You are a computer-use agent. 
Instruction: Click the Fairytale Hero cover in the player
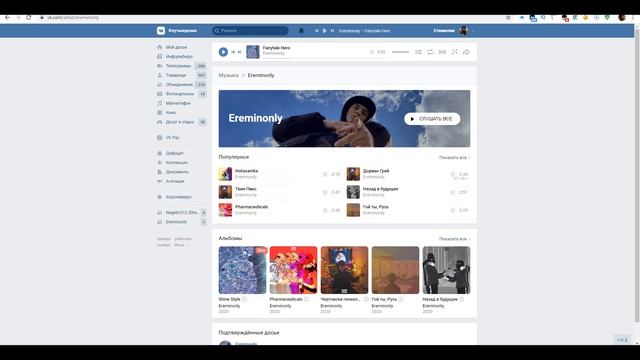[x=253, y=52]
